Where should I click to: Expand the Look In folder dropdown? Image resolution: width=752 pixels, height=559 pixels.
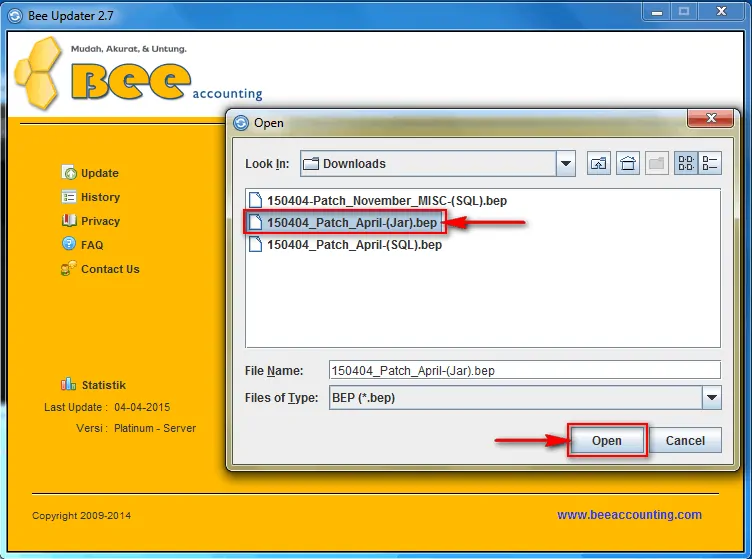(x=566, y=163)
